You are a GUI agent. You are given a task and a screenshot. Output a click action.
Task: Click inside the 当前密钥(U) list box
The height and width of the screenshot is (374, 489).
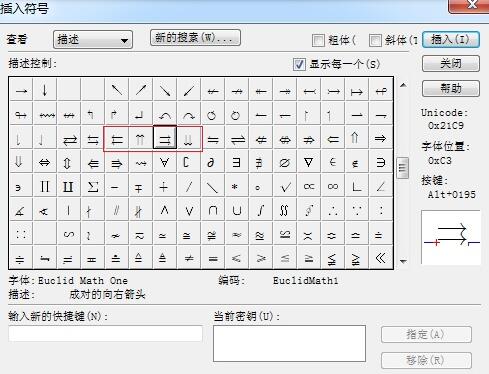(x=289, y=343)
